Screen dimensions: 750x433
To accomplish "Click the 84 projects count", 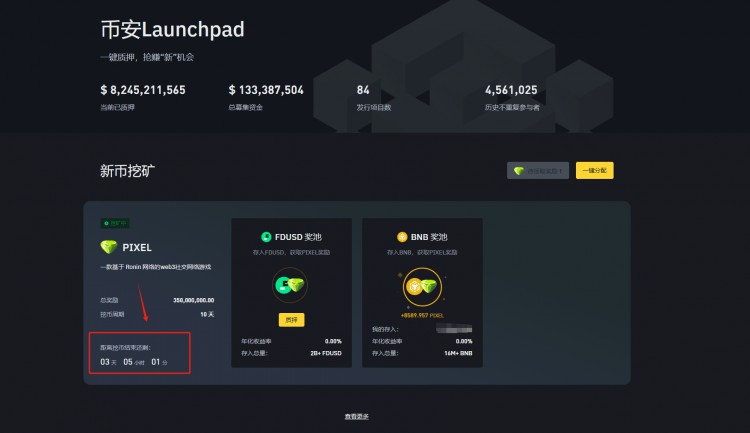I will pos(363,90).
